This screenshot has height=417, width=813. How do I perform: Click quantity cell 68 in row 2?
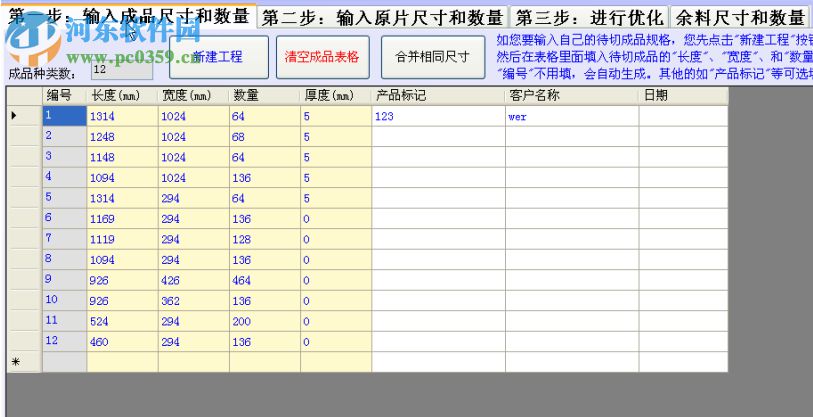[x=264, y=136]
